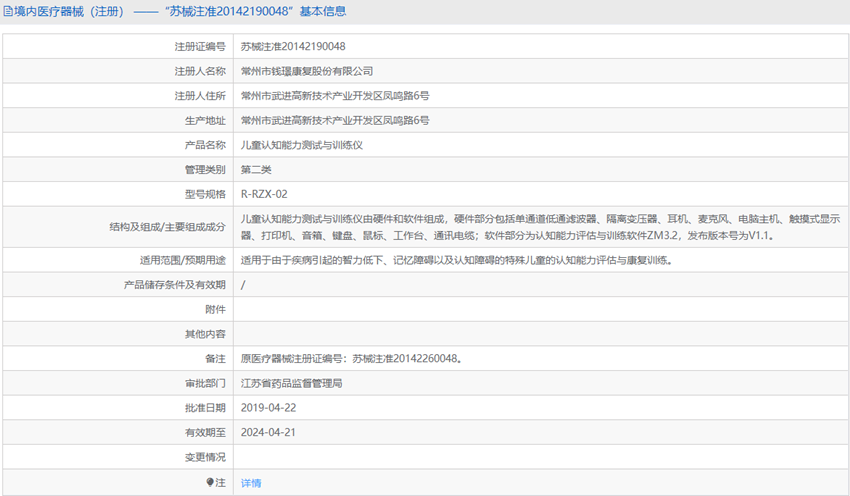Screen dimensions: 850x496
Task: Click the 结构及组成/主要组成成分 label
Action: click(x=168, y=227)
